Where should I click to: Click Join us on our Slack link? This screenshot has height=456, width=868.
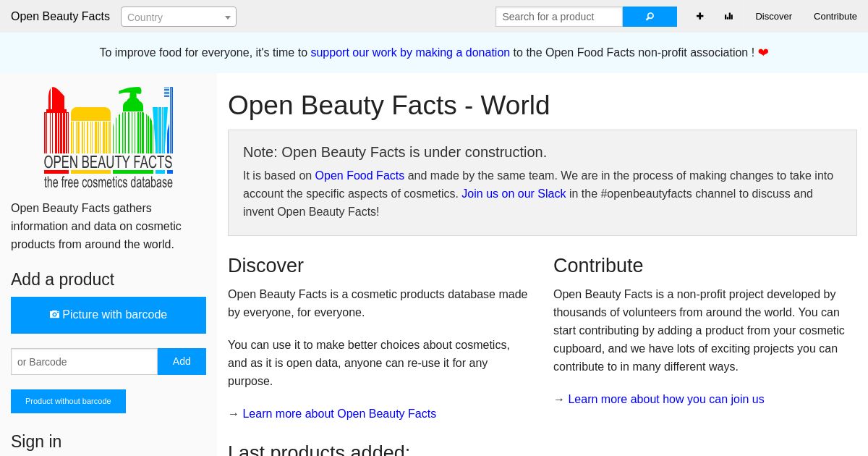(514, 193)
